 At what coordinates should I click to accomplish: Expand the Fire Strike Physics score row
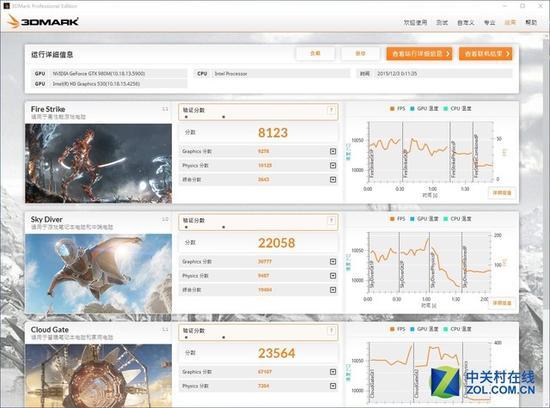point(333,165)
